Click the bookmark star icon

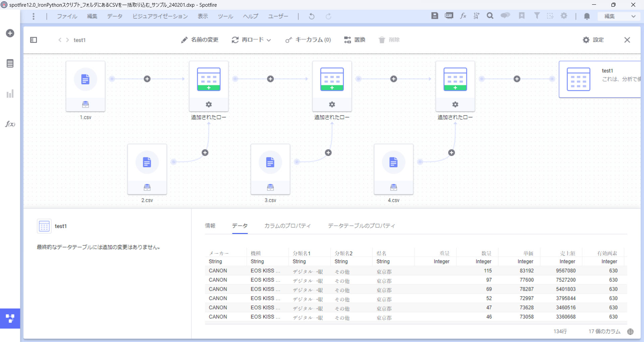522,16
